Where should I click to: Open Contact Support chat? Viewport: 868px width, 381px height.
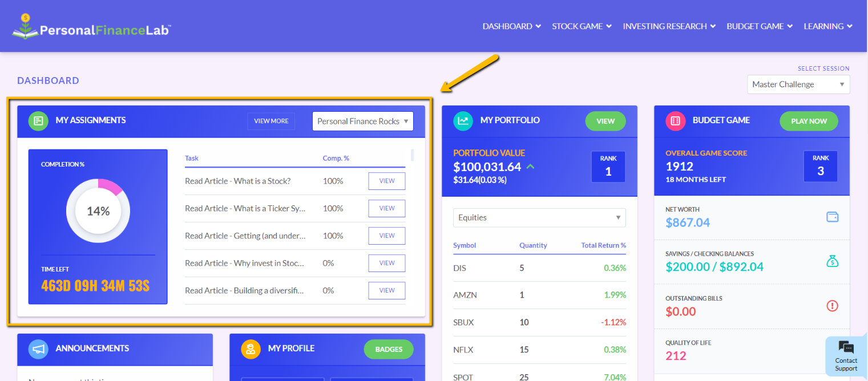click(845, 356)
